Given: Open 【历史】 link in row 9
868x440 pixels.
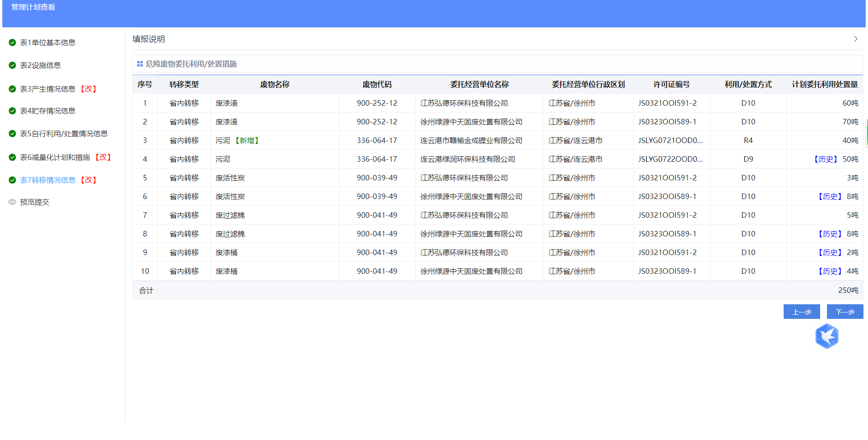Looking at the screenshot, I should pos(830,252).
